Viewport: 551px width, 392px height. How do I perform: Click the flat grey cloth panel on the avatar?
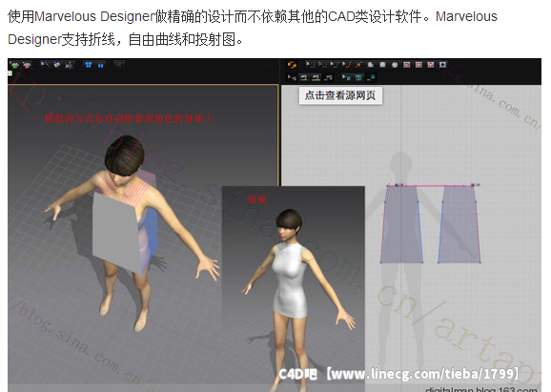pos(115,232)
